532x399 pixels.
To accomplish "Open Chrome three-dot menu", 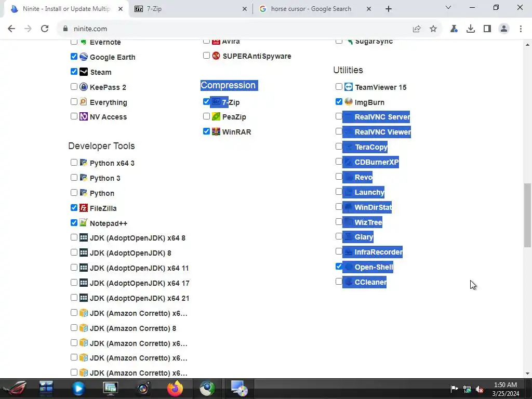I will click(521, 29).
